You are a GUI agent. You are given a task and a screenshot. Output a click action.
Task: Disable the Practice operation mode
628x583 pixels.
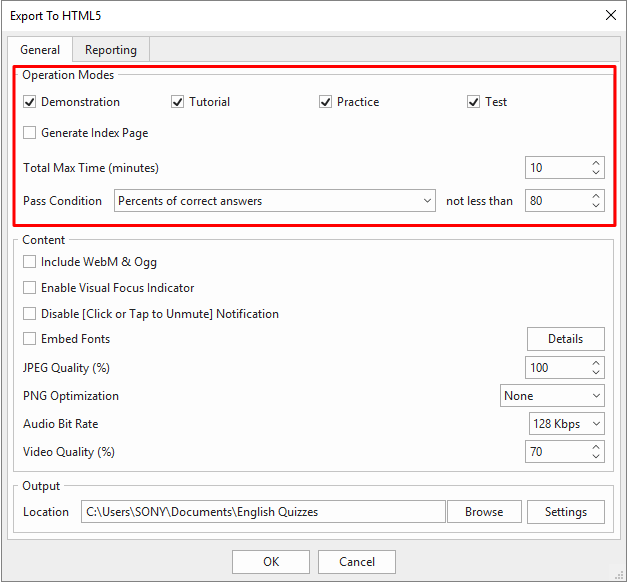tap(326, 102)
